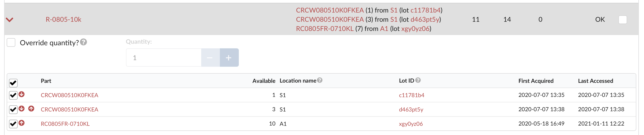Viewport: 644px width, 135px height.
Task: Uncheck the c11781b4 lot row checkbox
Action: 13,95
